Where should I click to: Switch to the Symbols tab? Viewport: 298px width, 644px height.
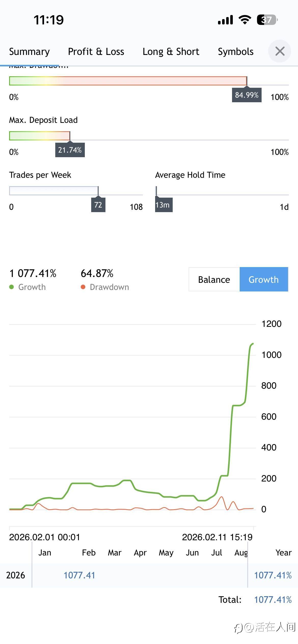coord(236,52)
